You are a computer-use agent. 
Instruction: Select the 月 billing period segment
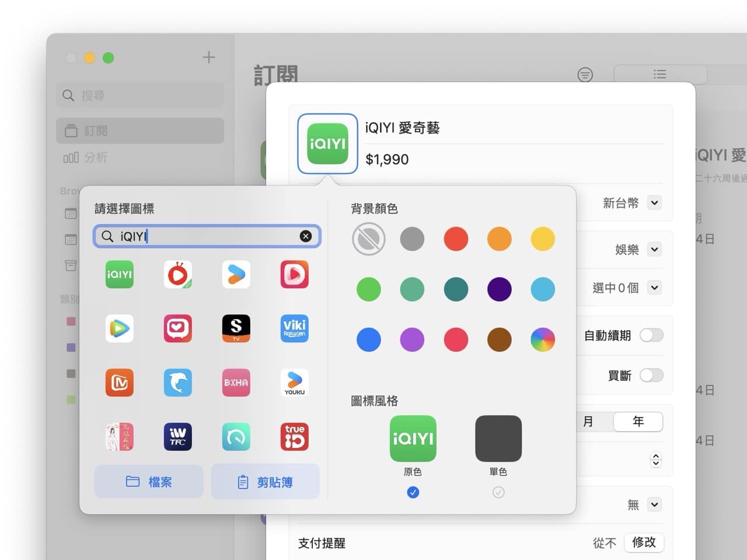[x=588, y=421]
